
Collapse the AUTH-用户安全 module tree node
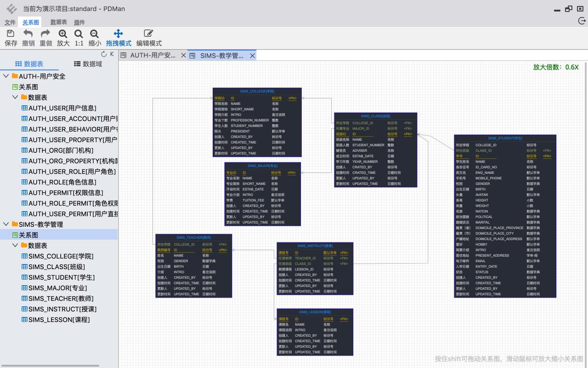click(6, 76)
